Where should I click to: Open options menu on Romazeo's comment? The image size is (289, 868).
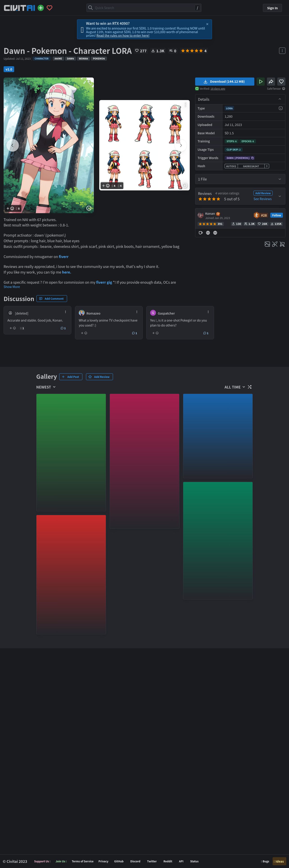137,312
